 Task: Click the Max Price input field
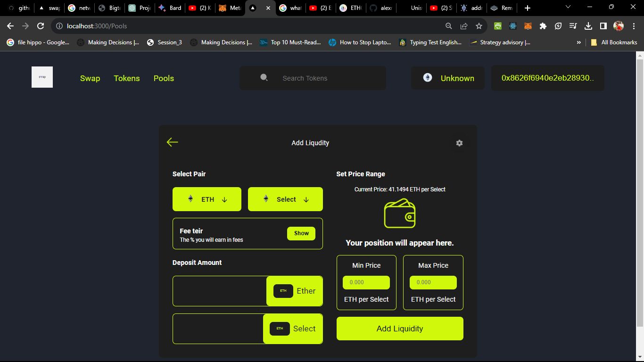[433, 282]
